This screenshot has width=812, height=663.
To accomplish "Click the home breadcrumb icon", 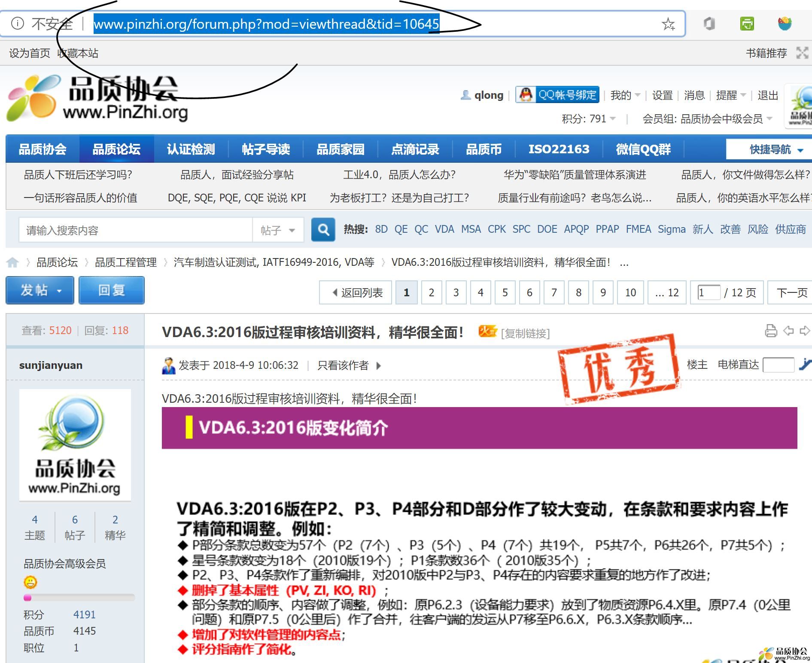I will (x=12, y=262).
